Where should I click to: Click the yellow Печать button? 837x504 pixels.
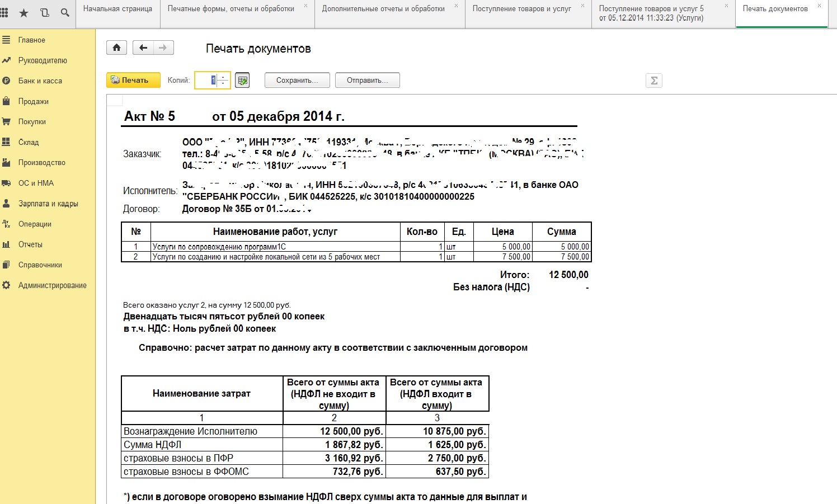(133, 81)
